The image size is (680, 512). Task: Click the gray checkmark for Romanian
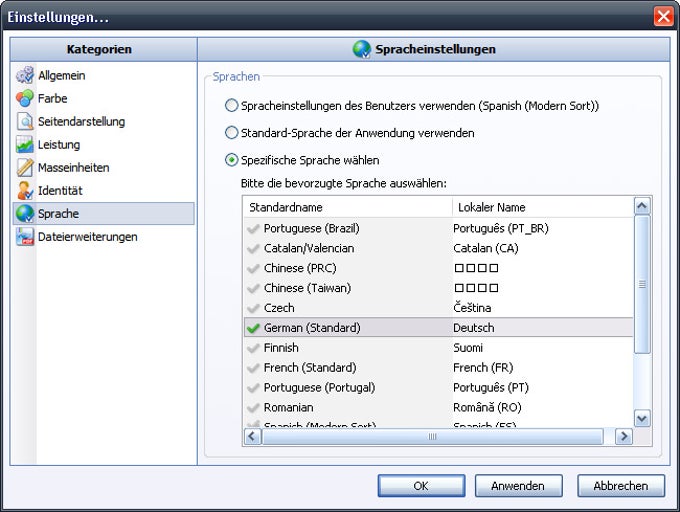tap(253, 408)
